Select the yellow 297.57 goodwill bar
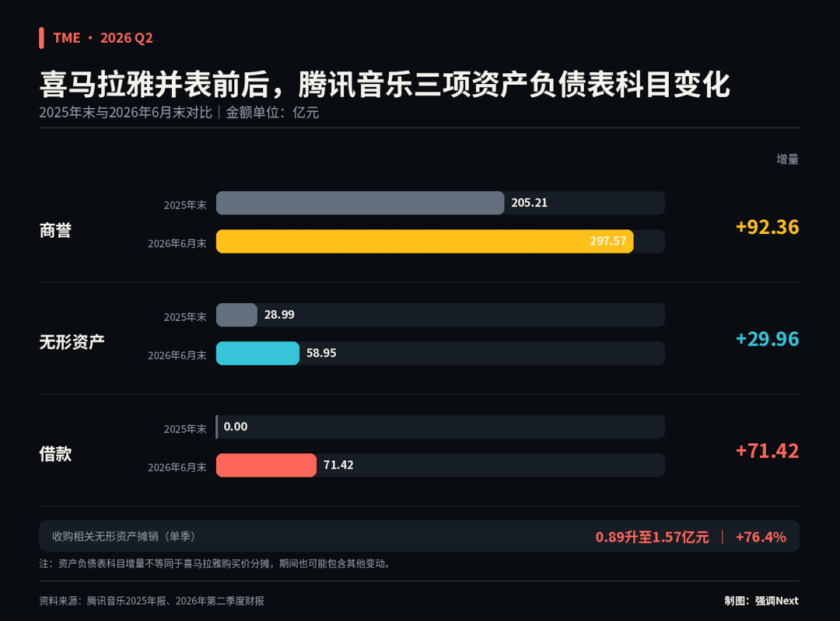Image resolution: width=840 pixels, height=621 pixels. click(425, 242)
